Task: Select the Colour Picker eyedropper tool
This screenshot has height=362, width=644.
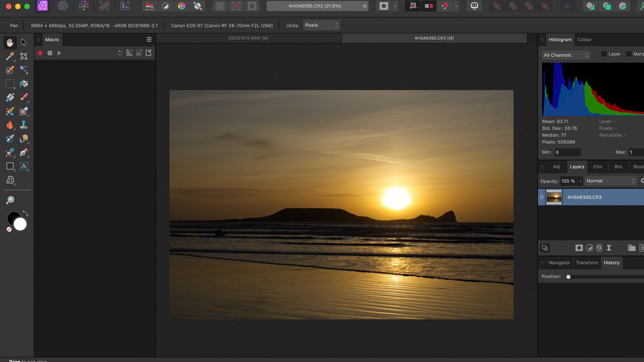Action: 10,56
